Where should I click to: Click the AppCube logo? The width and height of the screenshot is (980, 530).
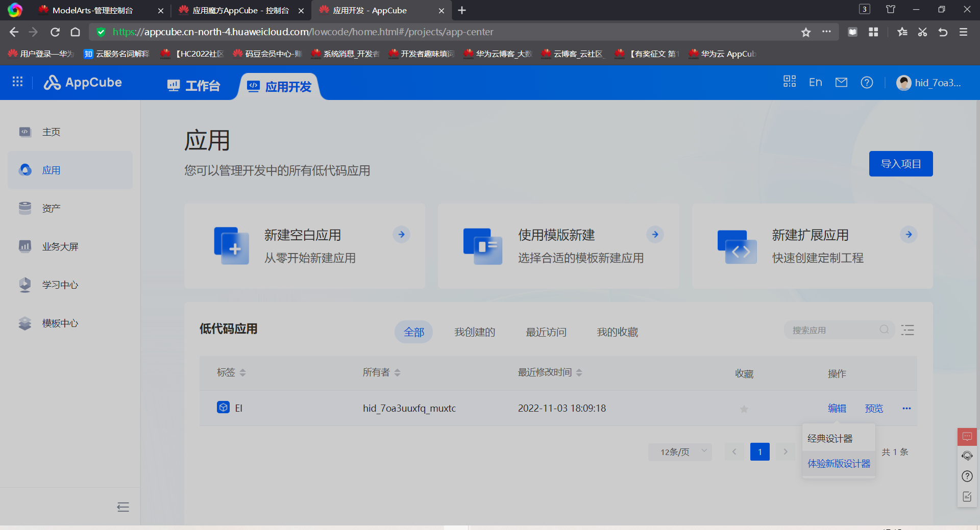pos(83,82)
